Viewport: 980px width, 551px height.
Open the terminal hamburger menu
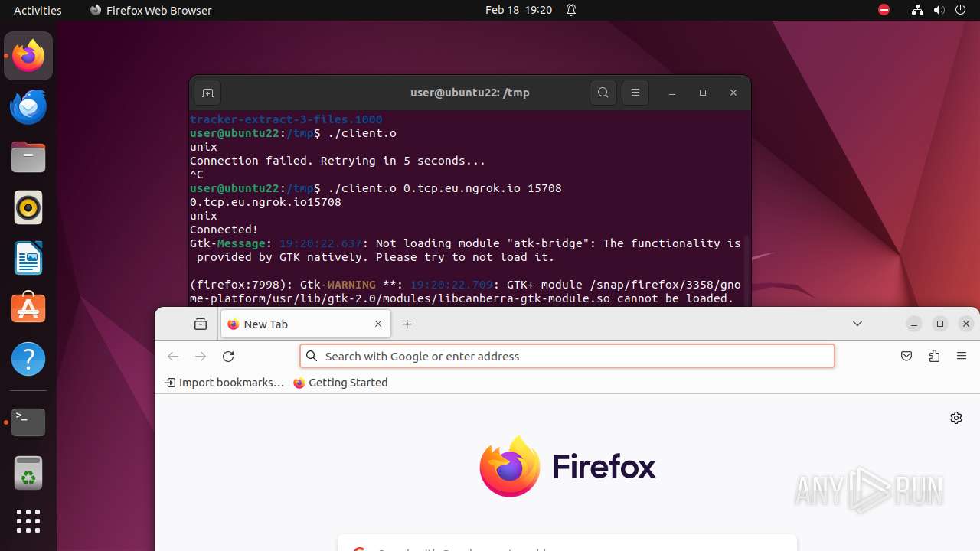coord(635,93)
